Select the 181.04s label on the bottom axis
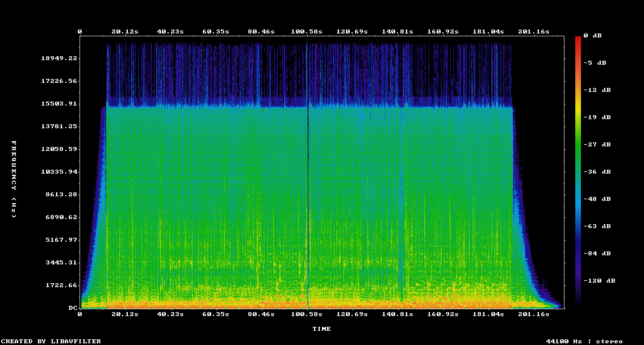The width and height of the screenshot is (644, 345). (489, 314)
